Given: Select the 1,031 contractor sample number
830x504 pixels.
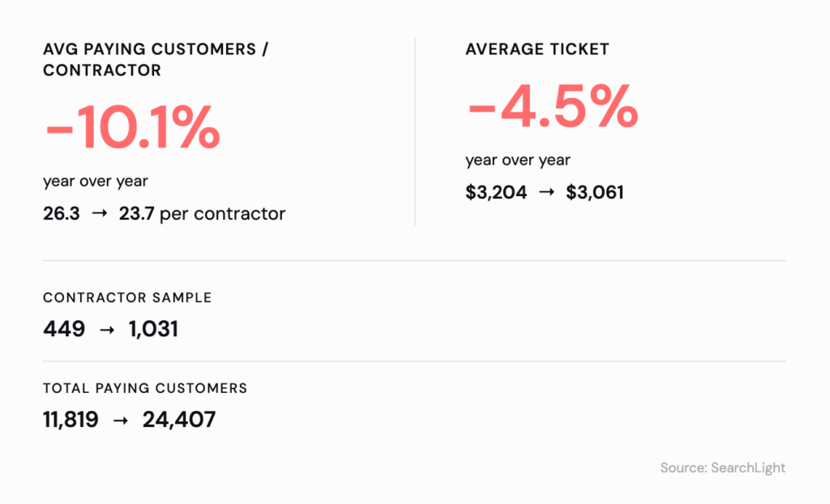Looking at the screenshot, I should point(153,330).
